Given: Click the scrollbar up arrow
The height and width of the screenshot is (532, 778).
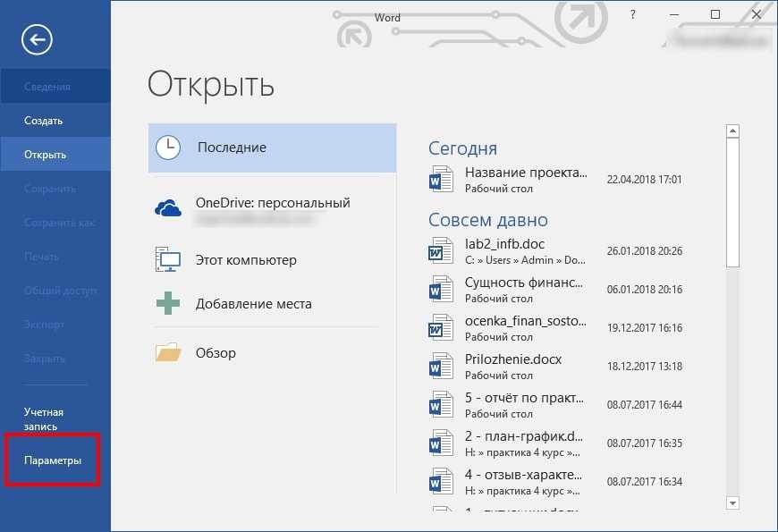Looking at the screenshot, I should point(733,131).
